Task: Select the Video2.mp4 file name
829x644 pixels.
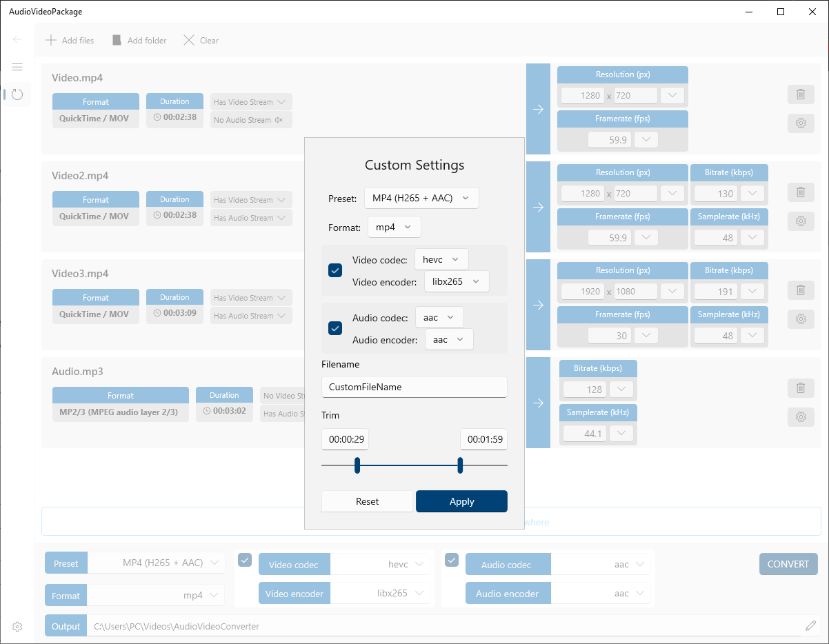Action: (x=80, y=176)
